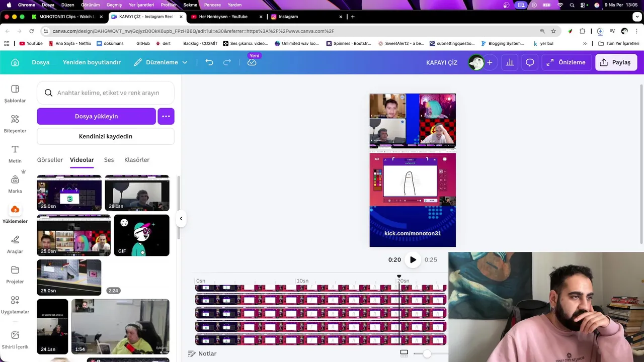Show more bookmarks with double chevron
644x362 pixels.
[585, 43]
